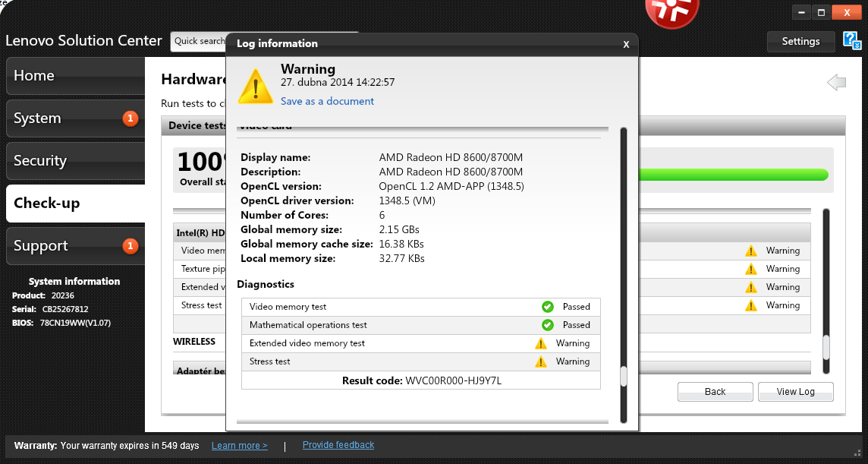Click the orange notification badge on Support
The height and width of the screenshot is (464, 868).
[x=130, y=245]
